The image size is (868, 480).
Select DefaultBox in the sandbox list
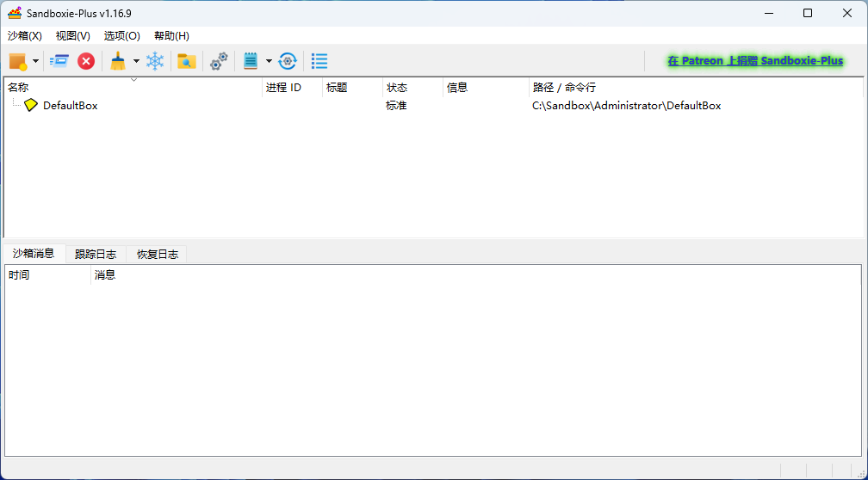coord(70,106)
